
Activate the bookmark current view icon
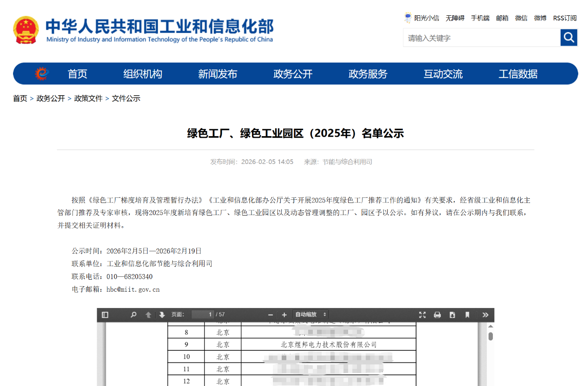[x=467, y=314]
